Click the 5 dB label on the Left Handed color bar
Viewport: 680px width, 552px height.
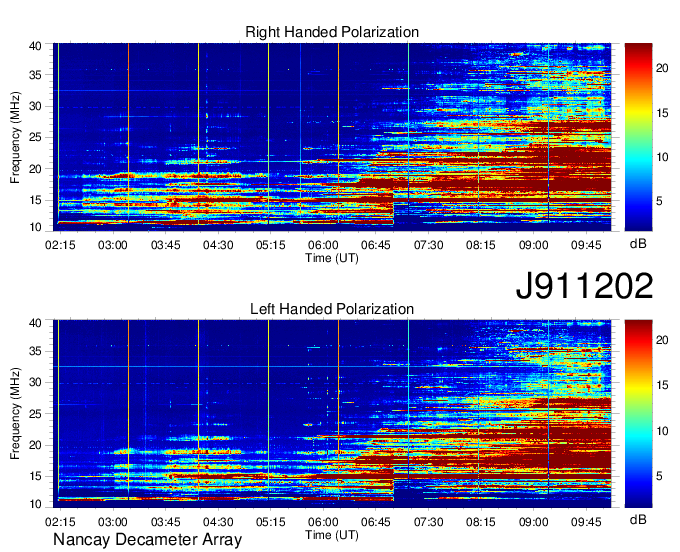[x=659, y=477]
